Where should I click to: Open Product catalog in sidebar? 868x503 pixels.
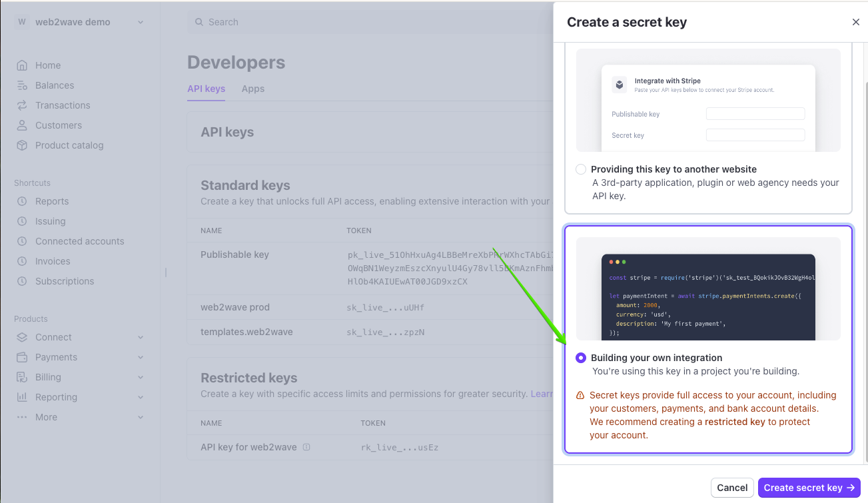click(69, 145)
